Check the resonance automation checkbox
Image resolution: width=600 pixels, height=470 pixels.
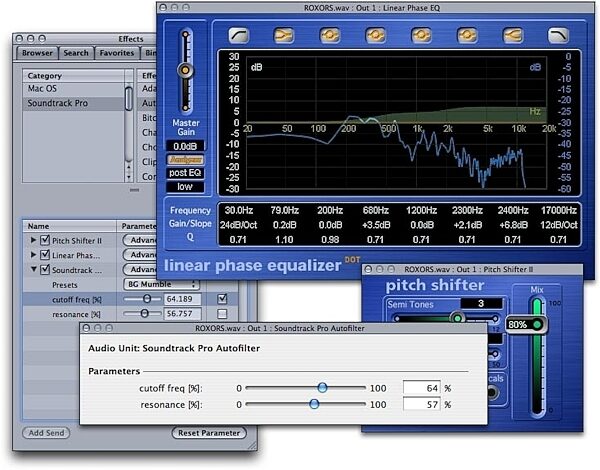click(x=222, y=314)
